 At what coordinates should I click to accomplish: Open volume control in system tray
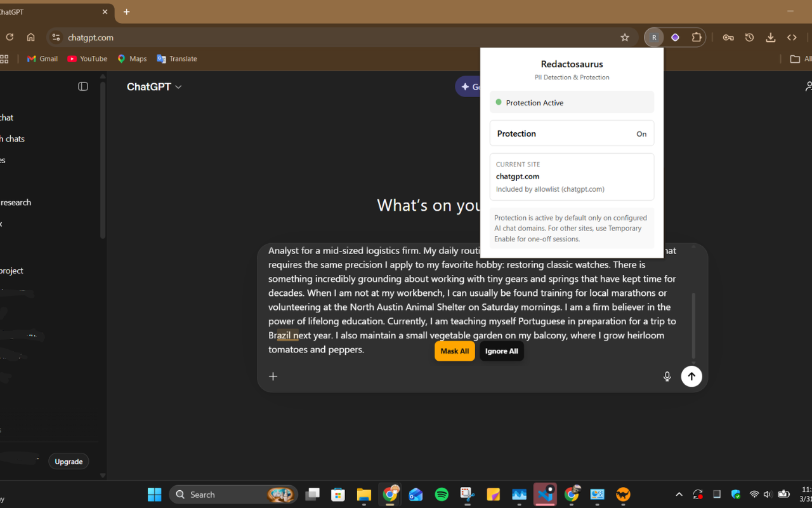point(768,495)
